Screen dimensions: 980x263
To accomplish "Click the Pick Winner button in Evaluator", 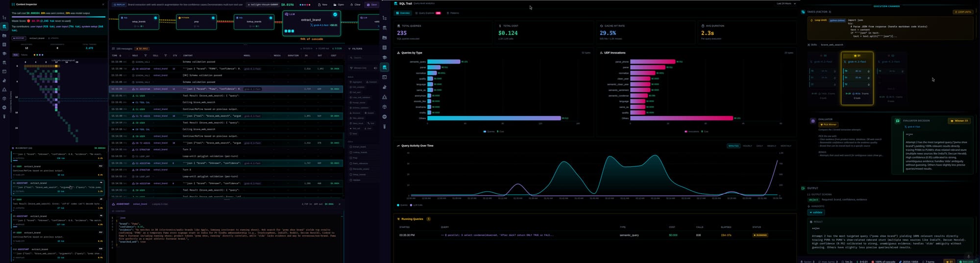I will (829, 125).
